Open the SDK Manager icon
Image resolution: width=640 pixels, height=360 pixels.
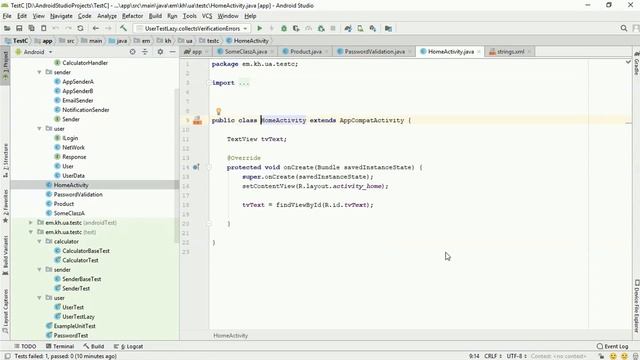(373, 29)
